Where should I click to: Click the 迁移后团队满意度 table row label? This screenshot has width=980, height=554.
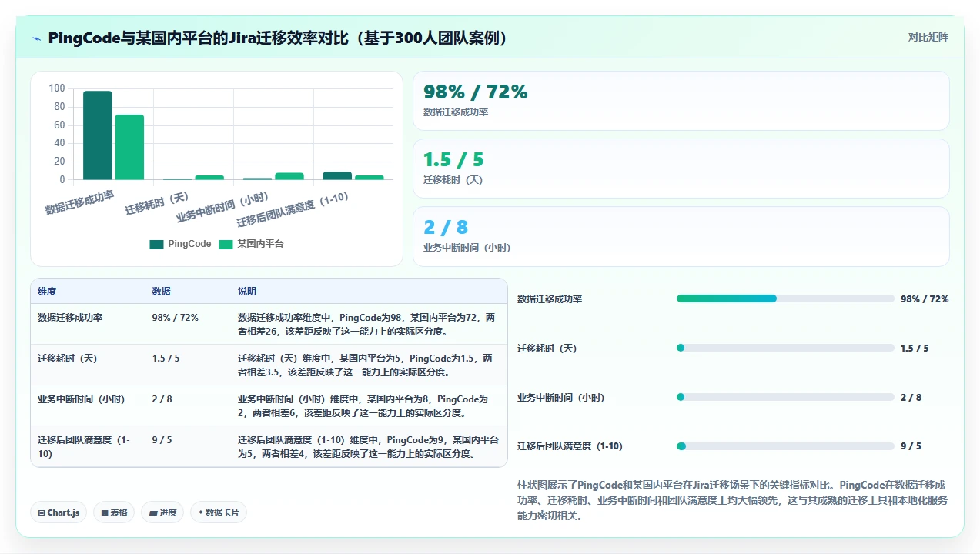coord(84,446)
